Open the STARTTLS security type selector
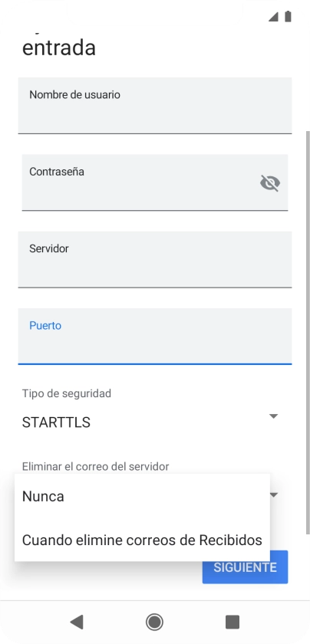 coord(150,422)
